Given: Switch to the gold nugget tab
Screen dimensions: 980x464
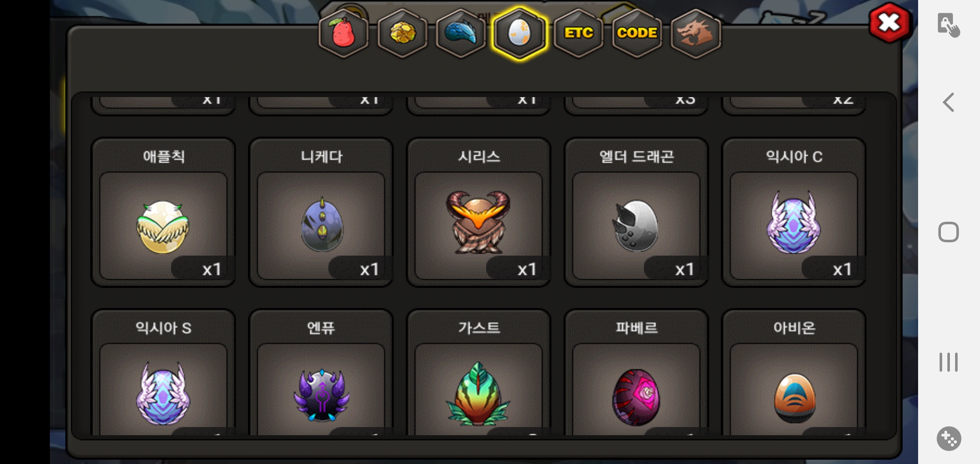Looking at the screenshot, I should click(x=402, y=33).
